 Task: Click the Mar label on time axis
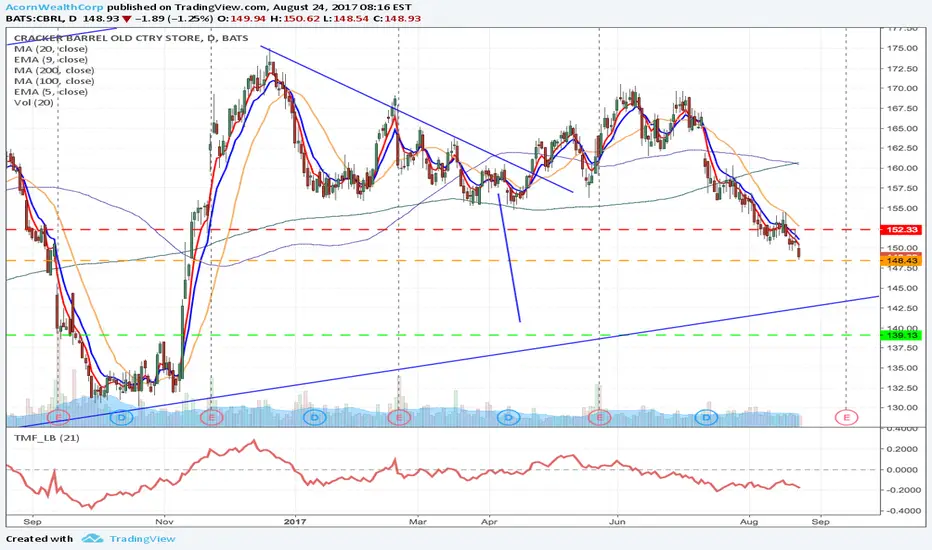[x=418, y=521]
